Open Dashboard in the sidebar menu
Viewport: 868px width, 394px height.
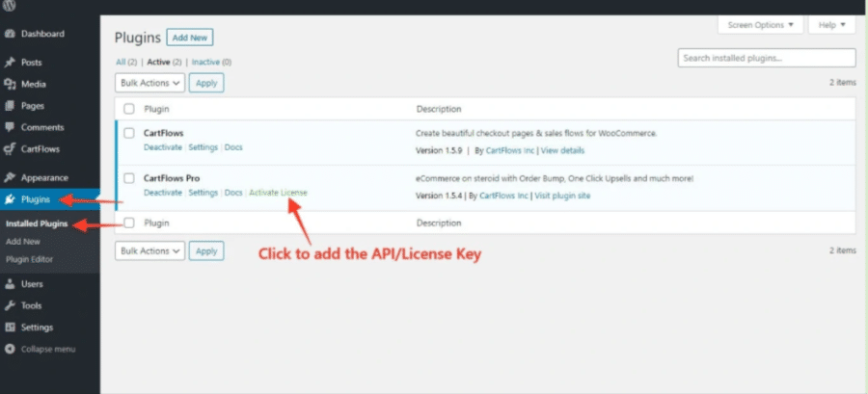(42, 34)
